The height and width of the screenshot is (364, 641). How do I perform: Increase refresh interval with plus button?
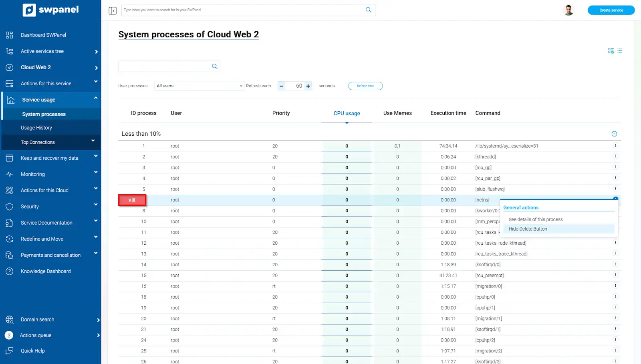(308, 86)
